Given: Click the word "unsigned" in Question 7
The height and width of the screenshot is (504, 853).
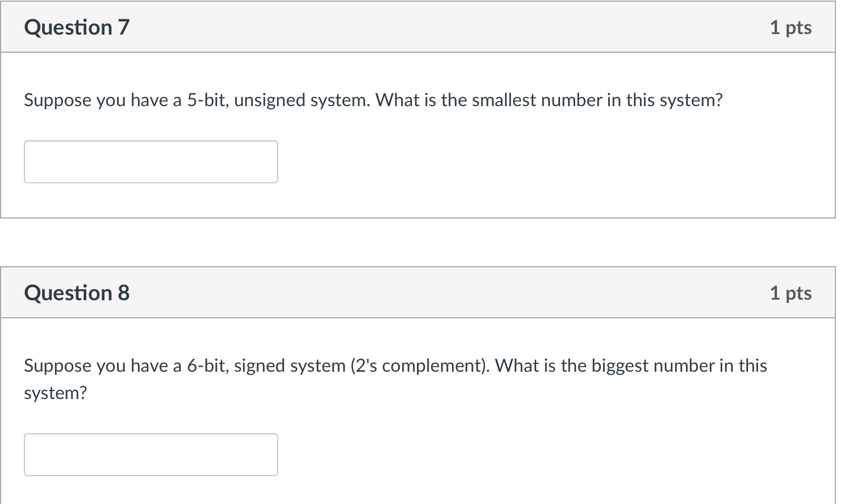Looking at the screenshot, I should (270, 100).
